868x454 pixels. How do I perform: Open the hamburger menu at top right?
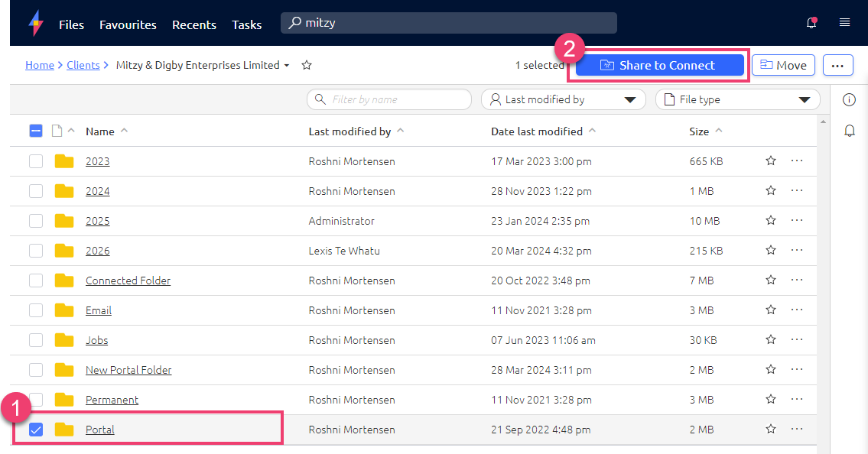pyautogui.click(x=844, y=23)
